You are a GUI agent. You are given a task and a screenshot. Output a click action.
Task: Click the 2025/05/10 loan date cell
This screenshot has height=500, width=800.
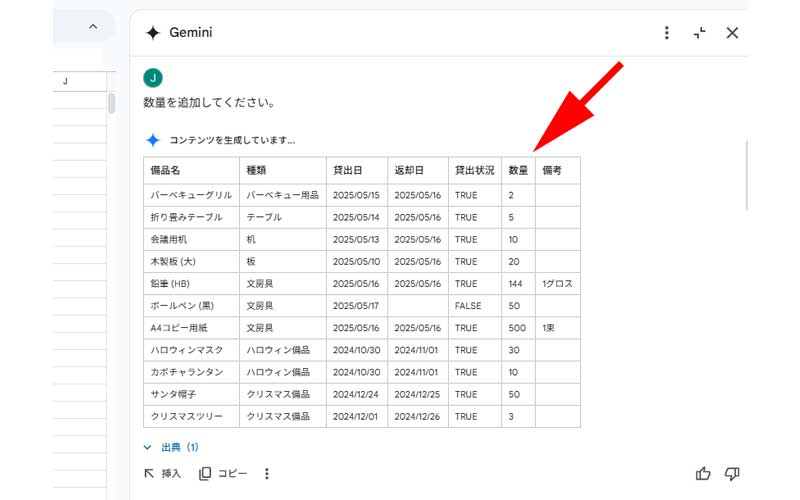pos(357,261)
